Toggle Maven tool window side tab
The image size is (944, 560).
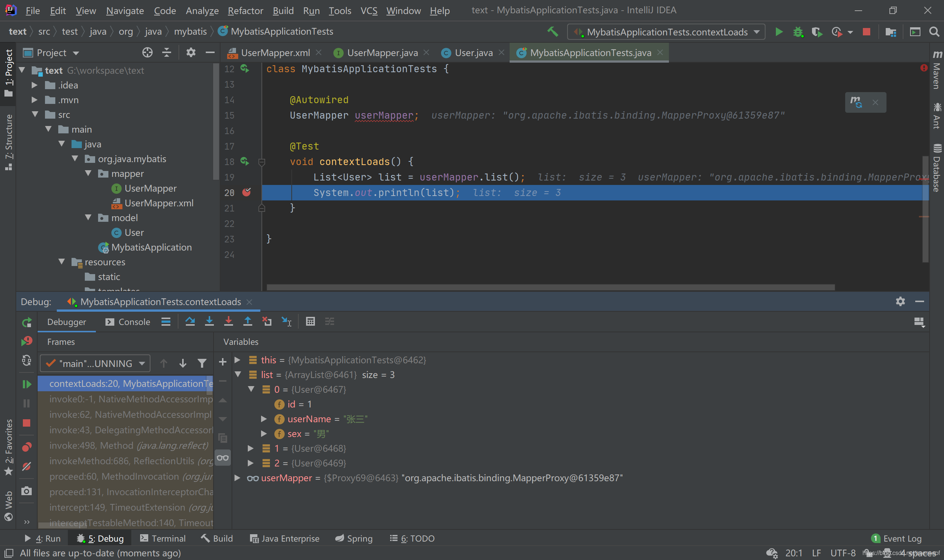pos(937,70)
